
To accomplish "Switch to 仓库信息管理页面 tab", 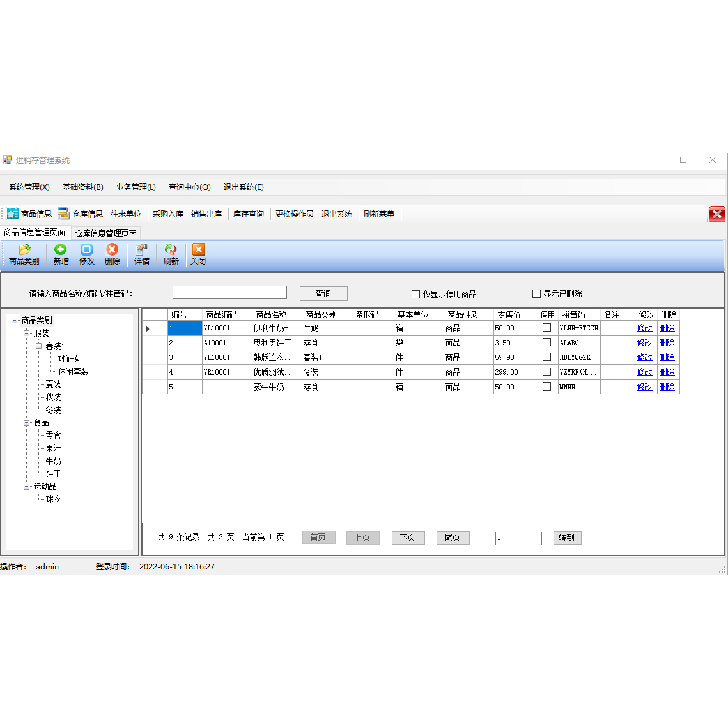I will tap(105, 233).
